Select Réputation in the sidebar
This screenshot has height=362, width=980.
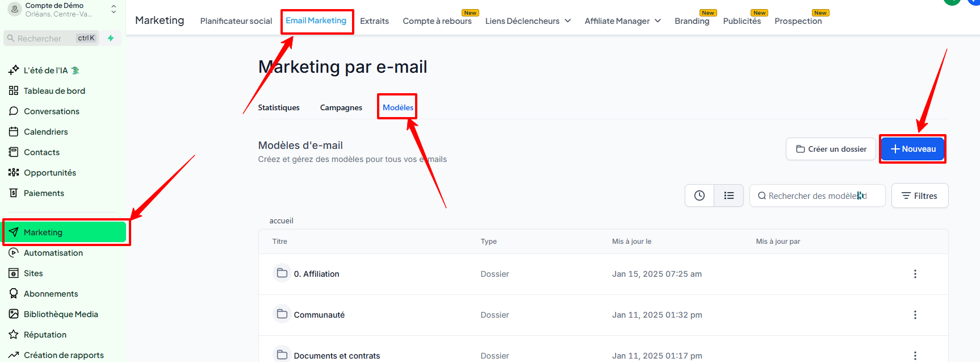point(45,335)
